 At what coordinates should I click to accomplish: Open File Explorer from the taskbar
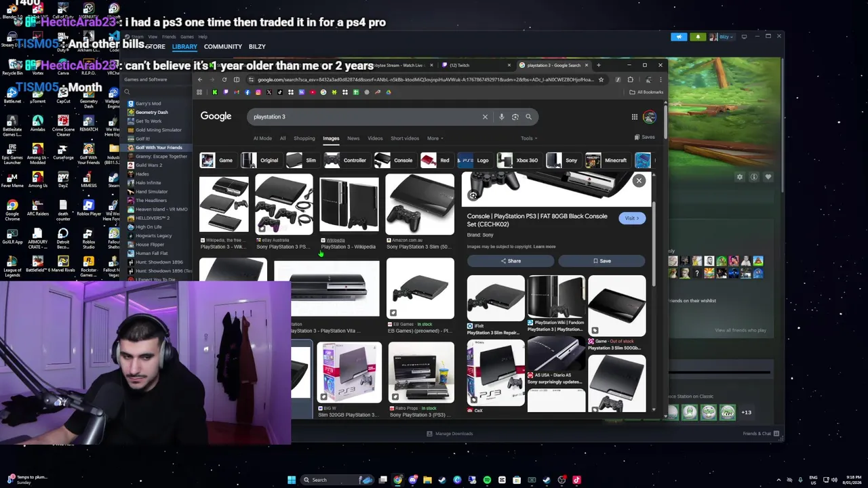coord(427,480)
